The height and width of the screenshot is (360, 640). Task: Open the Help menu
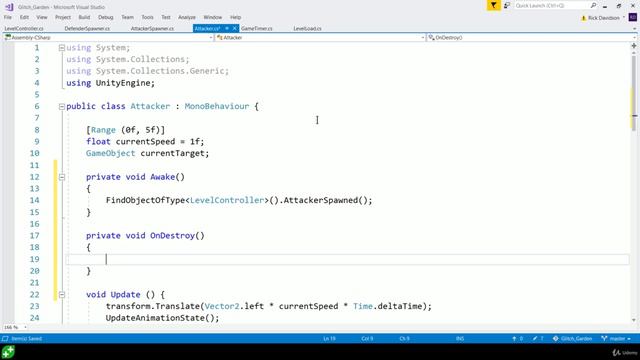[x=236, y=17]
